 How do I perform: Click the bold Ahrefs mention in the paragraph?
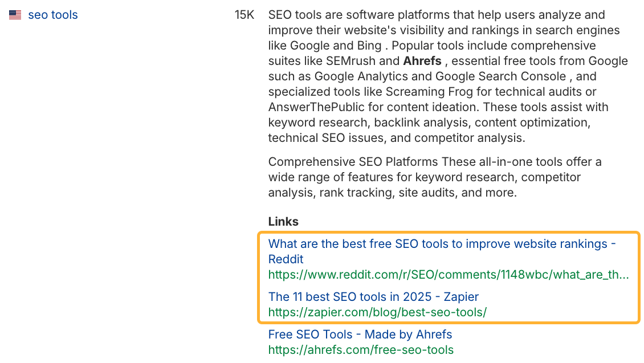(x=422, y=61)
